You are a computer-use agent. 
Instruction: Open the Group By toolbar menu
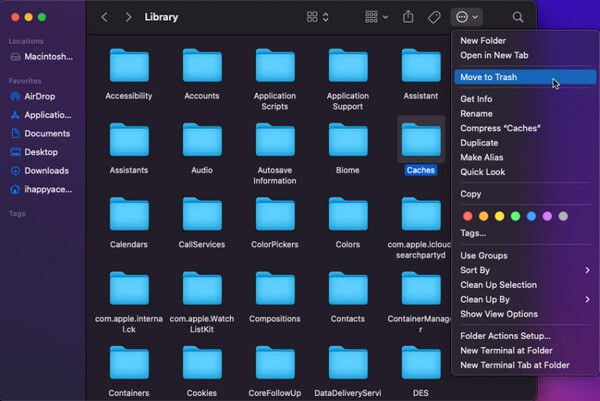[376, 17]
